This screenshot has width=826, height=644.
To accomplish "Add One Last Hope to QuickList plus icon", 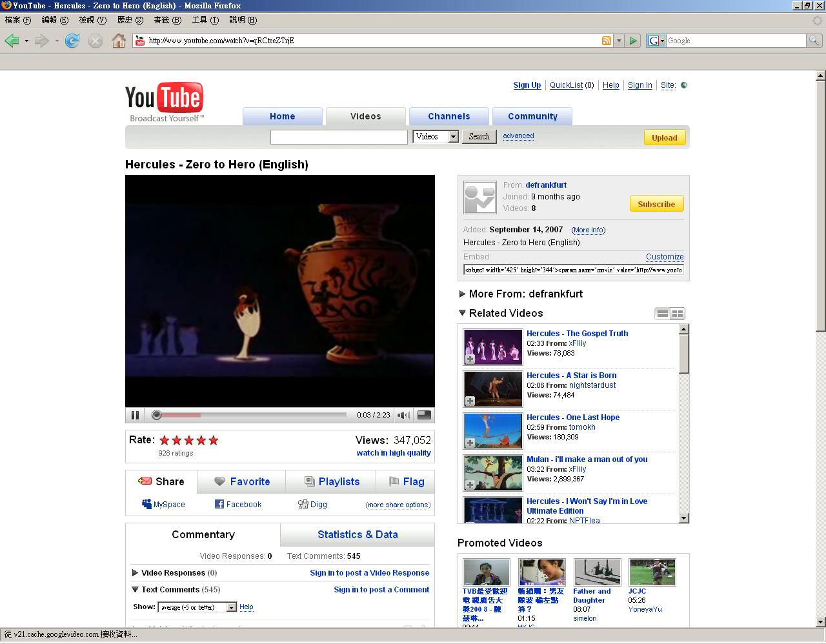I will (x=470, y=443).
